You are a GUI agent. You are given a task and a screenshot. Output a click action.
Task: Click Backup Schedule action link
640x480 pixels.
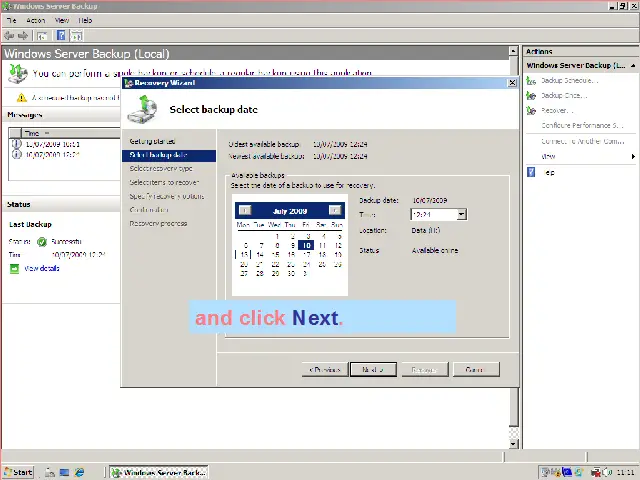(570, 81)
